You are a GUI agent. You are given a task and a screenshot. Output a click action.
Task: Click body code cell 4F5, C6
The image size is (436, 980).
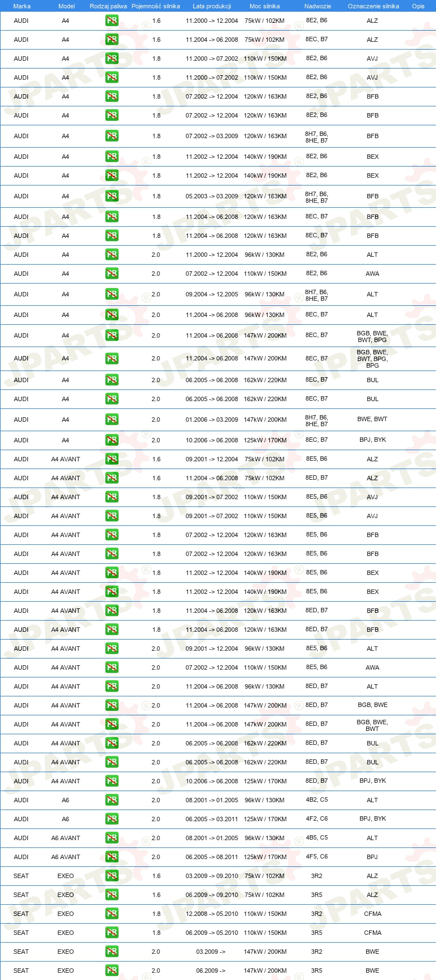317,856
